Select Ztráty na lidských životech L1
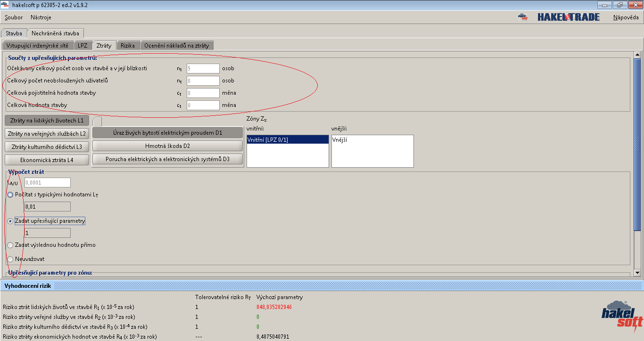 [x=47, y=121]
